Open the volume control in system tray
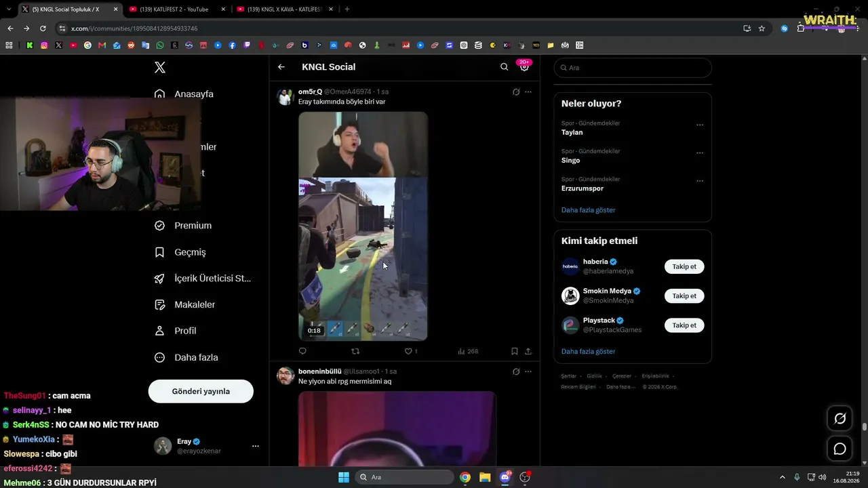Viewport: 868px width, 488px height. click(x=823, y=477)
